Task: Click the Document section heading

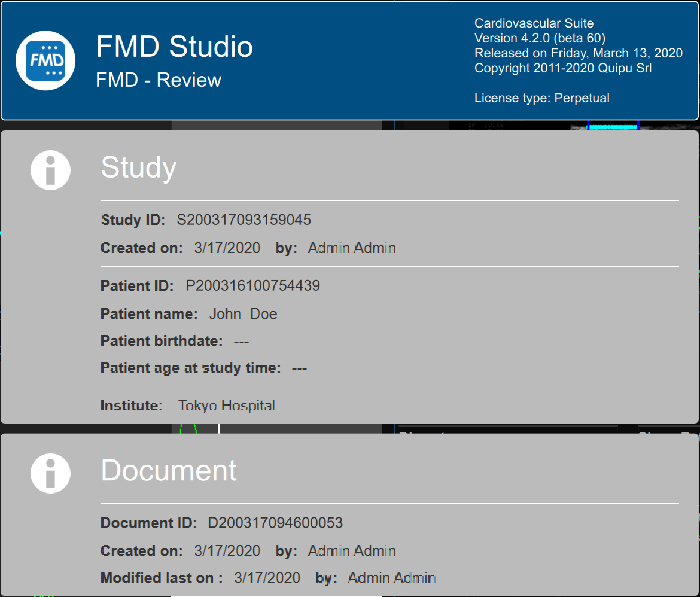Action: (169, 470)
